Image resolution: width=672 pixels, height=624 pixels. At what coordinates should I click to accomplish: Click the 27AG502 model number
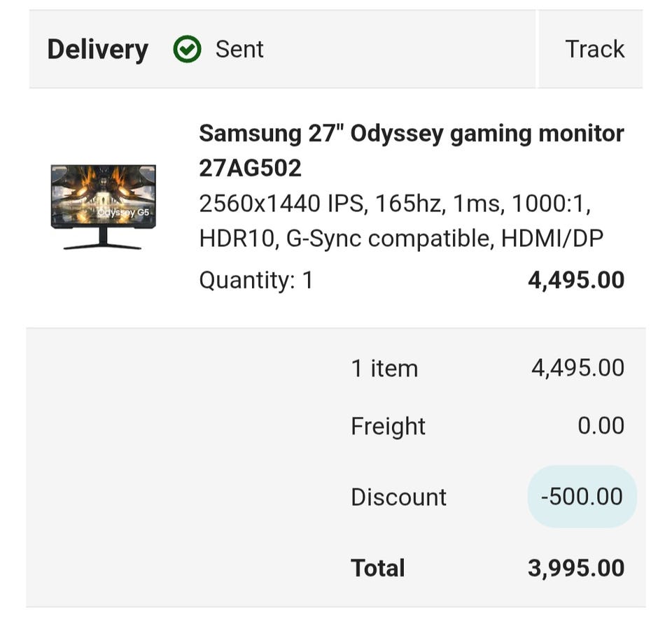[x=251, y=169]
